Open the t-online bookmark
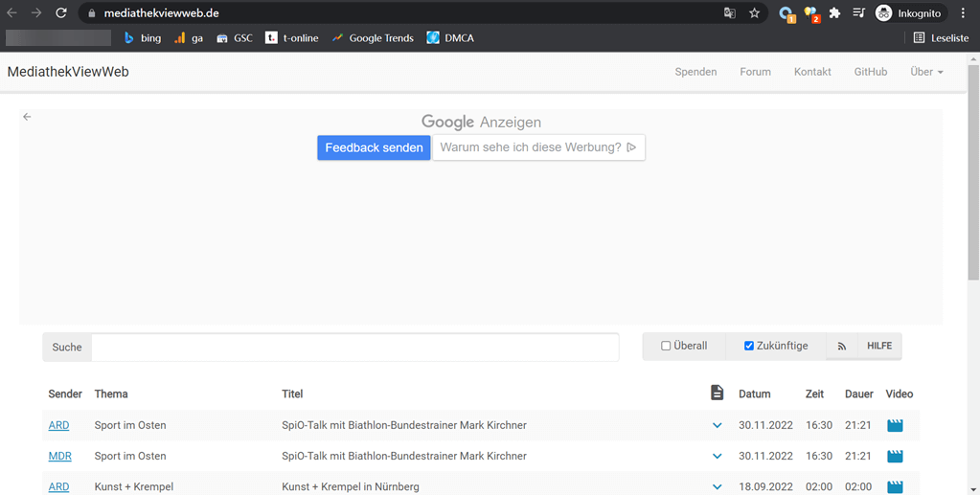 tap(292, 38)
